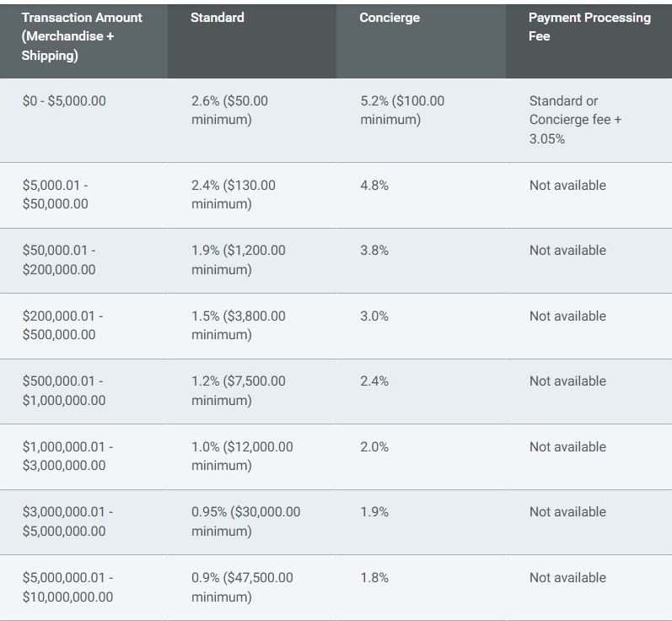Select the 1.0% ($12,000.00 minimum) cell
Image resolution: width=672 pixels, height=621 pixels.
click(x=242, y=456)
